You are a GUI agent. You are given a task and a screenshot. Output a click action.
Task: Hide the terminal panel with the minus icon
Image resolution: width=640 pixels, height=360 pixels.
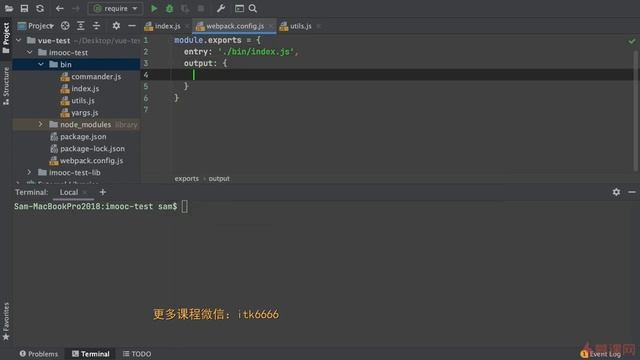[632, 192]
